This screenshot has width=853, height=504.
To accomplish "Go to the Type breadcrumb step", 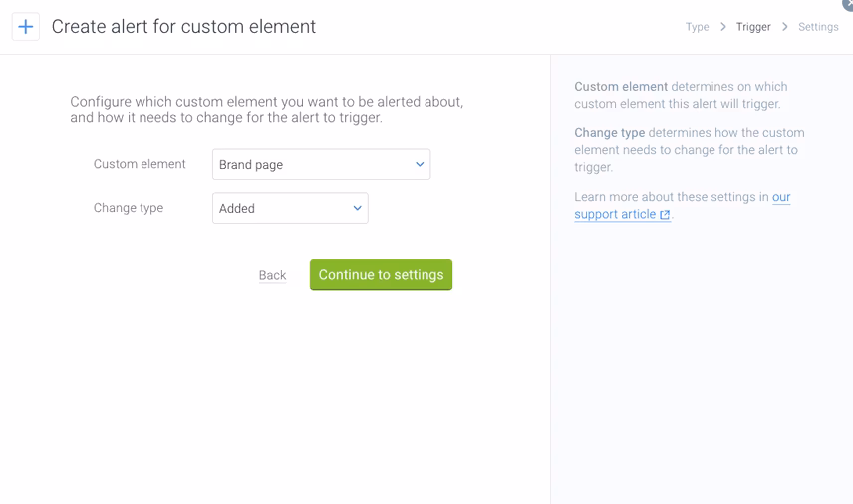I will pyautogui.click(x=697, y=27).
